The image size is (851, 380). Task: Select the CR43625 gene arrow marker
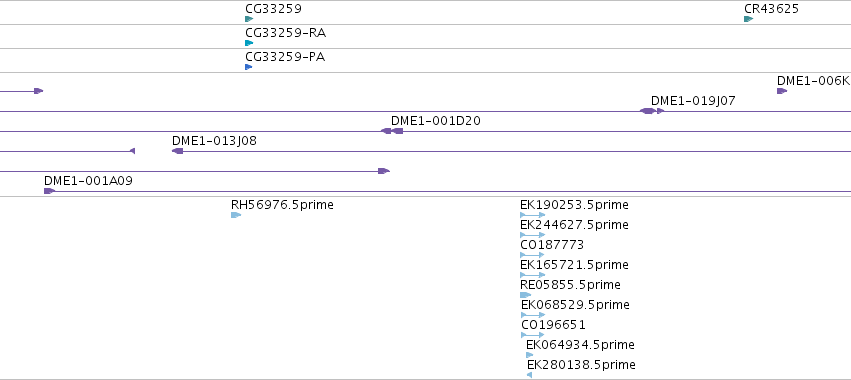click(748, 19)
